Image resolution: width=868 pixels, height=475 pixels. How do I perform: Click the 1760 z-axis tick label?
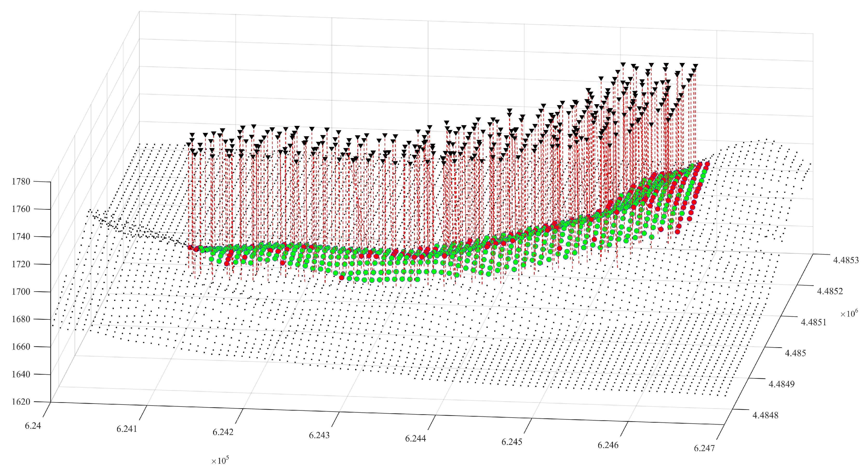coord(21,209)
